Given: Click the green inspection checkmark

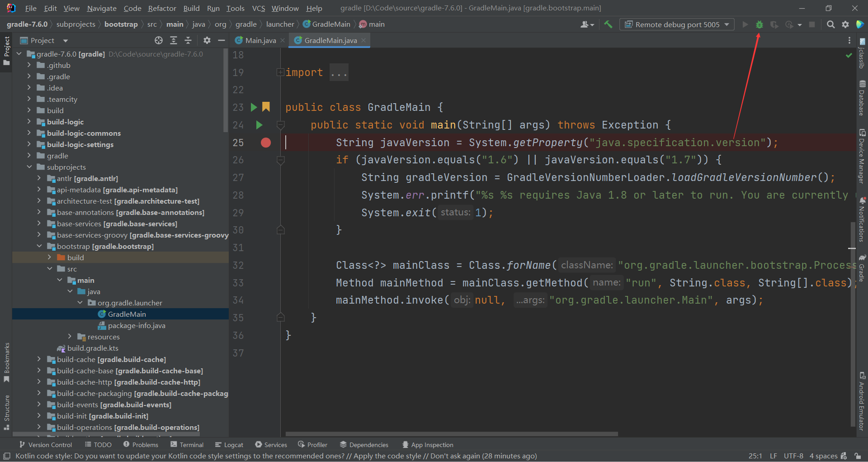Looking at the screenshot, I should (849, 55).
